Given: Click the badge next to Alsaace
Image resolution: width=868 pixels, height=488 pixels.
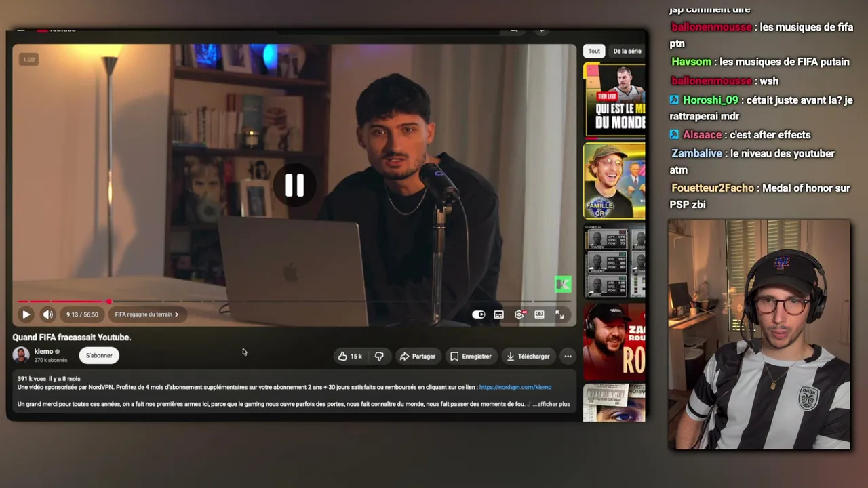Looking at the screenshot, I should tap(674, 135).
